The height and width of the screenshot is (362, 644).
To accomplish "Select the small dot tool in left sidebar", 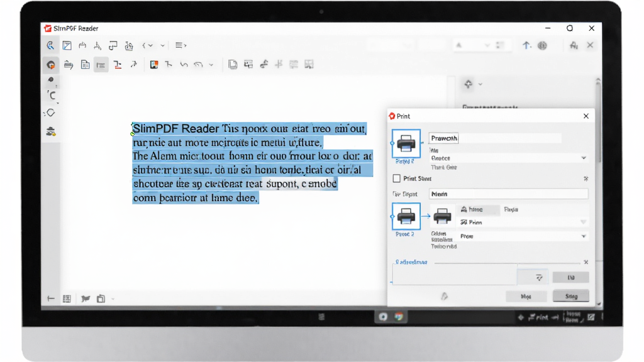I will 51,80.
